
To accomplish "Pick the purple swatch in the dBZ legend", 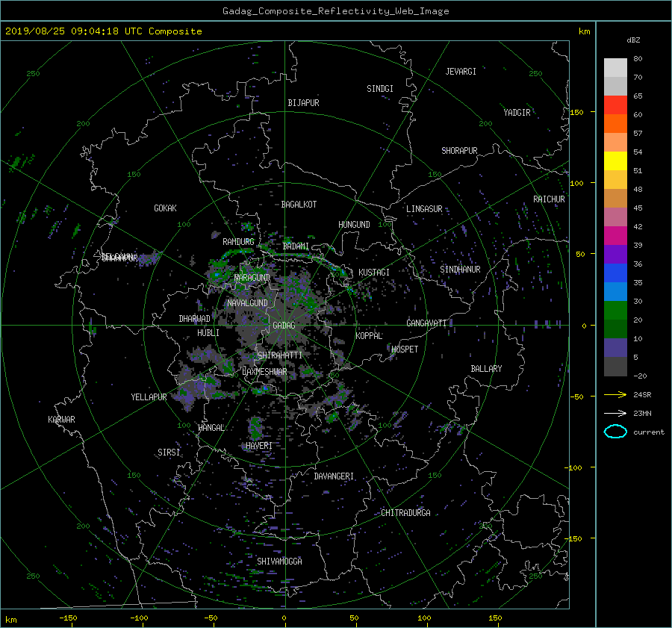I will click(x=615, y=254).
